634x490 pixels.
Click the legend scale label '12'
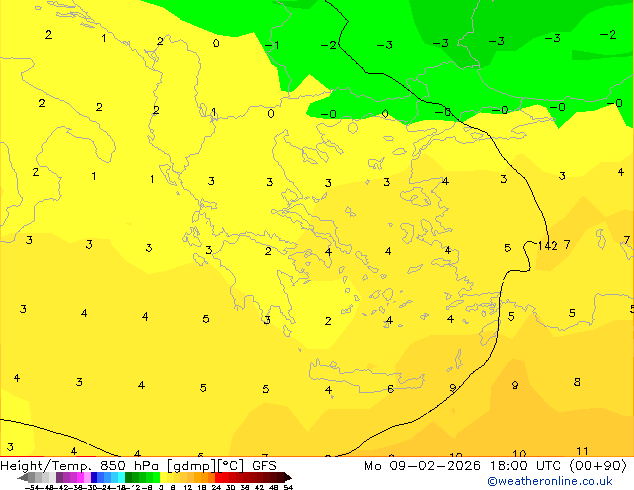click(188, 487)
